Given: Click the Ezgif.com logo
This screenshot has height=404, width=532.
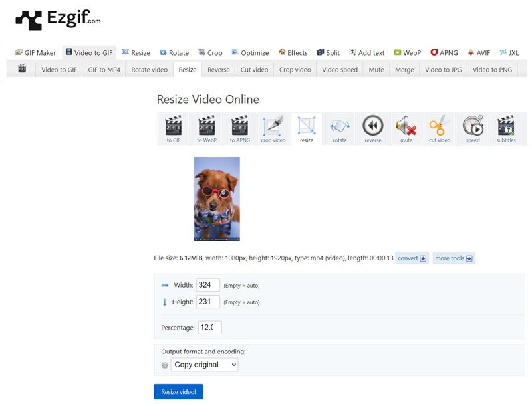Looking at the screenshot, I should point(59,19).
